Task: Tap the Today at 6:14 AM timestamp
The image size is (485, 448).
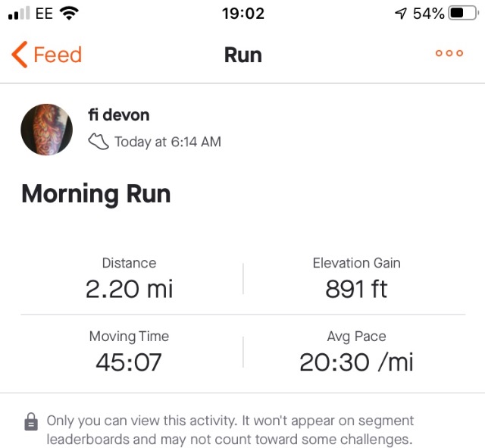Action: 167,142
